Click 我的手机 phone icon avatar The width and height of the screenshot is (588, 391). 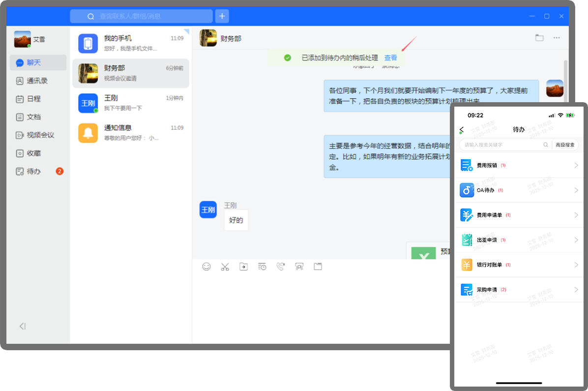(x=88, y=43)
